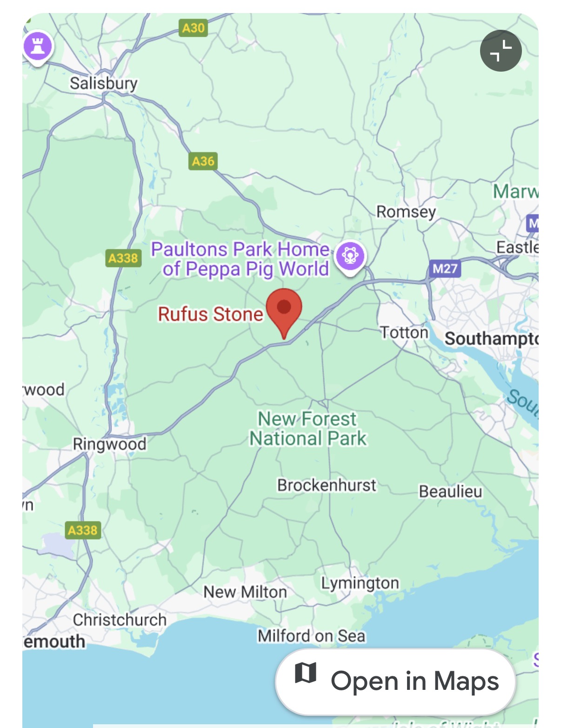Tap the purple castle marker near Salisbury
Screen dimensions: 561x728
(x=38, y=47)
